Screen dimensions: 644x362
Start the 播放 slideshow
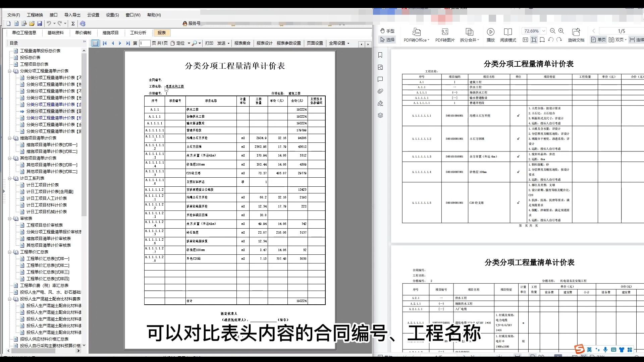point(490,35)
